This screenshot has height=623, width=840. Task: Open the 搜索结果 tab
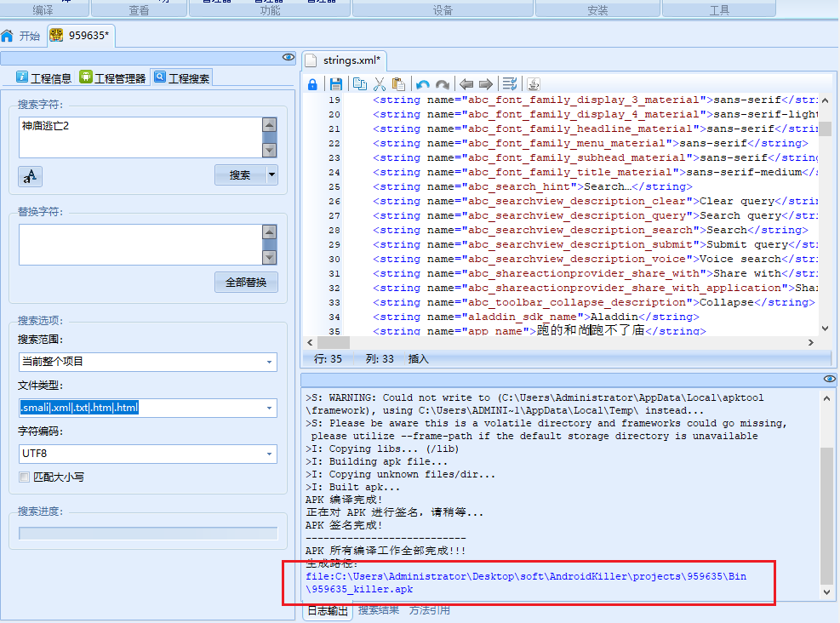pos(379,610)
